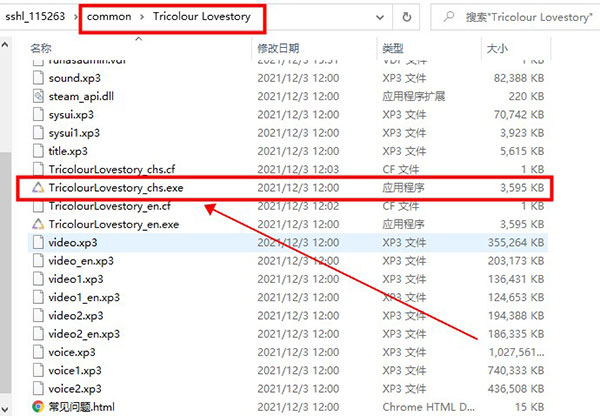
Task: Go to the common folder breadcrumb
Action: pyautogui.click(x=109, y=16)
